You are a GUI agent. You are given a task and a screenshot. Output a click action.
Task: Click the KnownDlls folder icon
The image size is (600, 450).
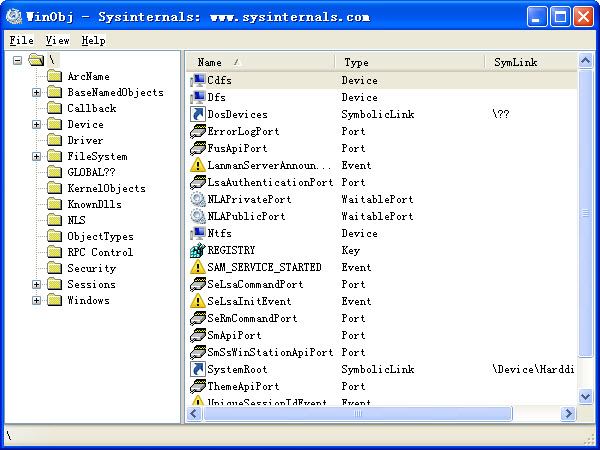coord(55,204)
